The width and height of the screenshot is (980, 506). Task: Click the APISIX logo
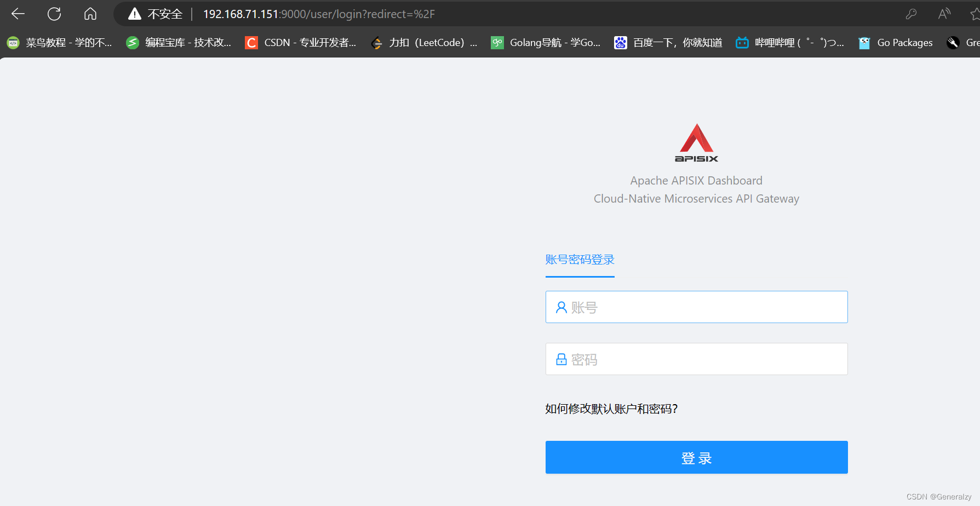tap(696, 143)
